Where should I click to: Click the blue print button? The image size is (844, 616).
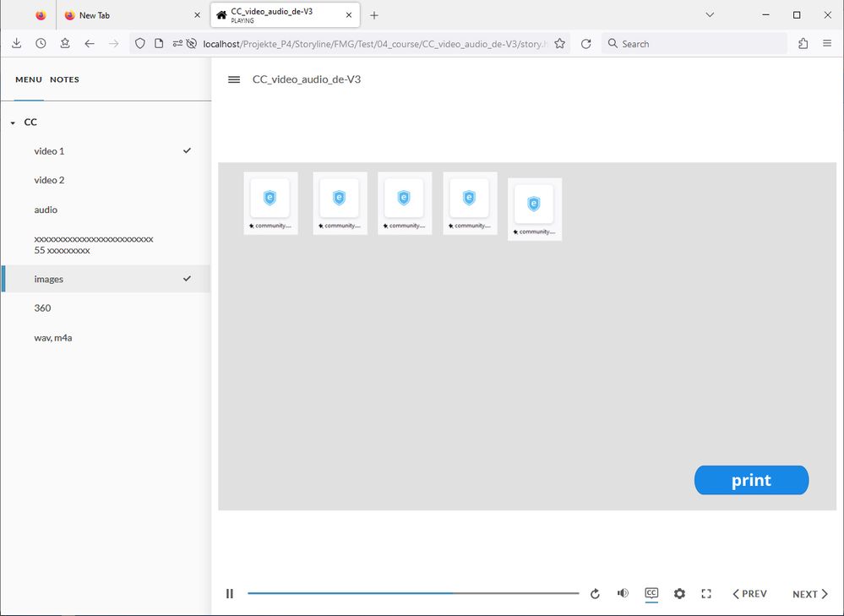tap(751, 480)
